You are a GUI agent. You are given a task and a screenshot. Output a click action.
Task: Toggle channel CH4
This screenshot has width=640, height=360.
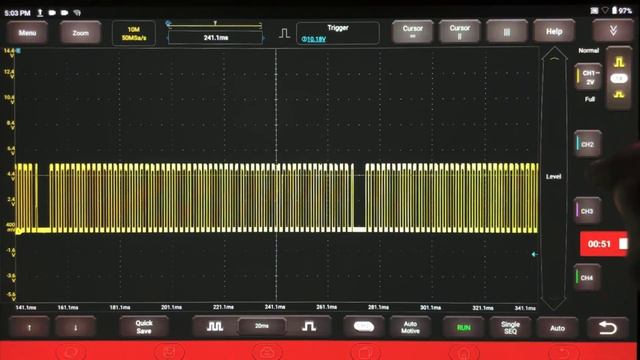[x=588, y=277]
